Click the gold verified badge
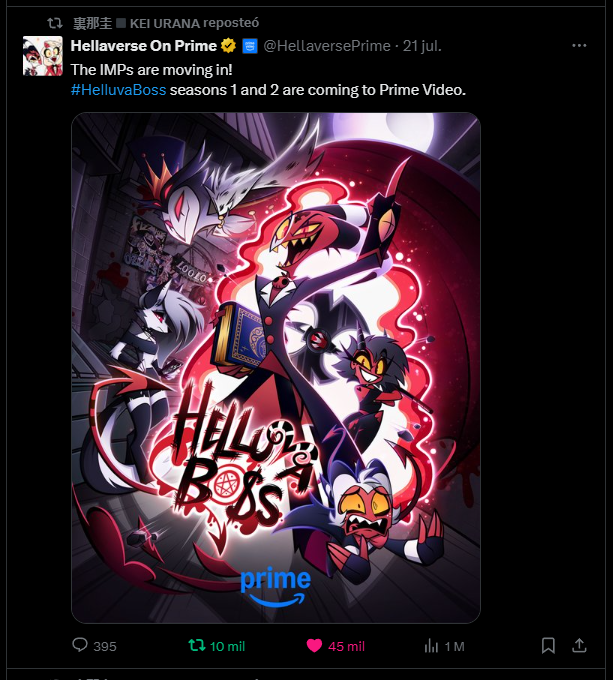Viewport: 613px width, 680px height. click(228, 46)
